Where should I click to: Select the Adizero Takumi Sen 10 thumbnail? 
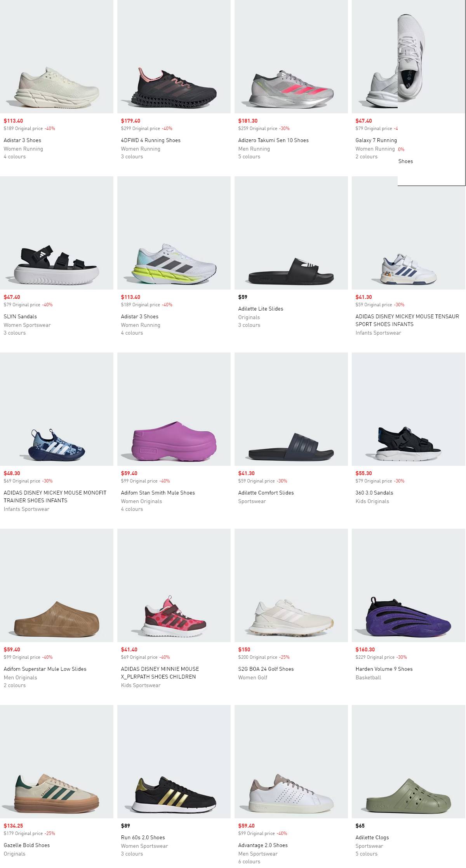291,57
